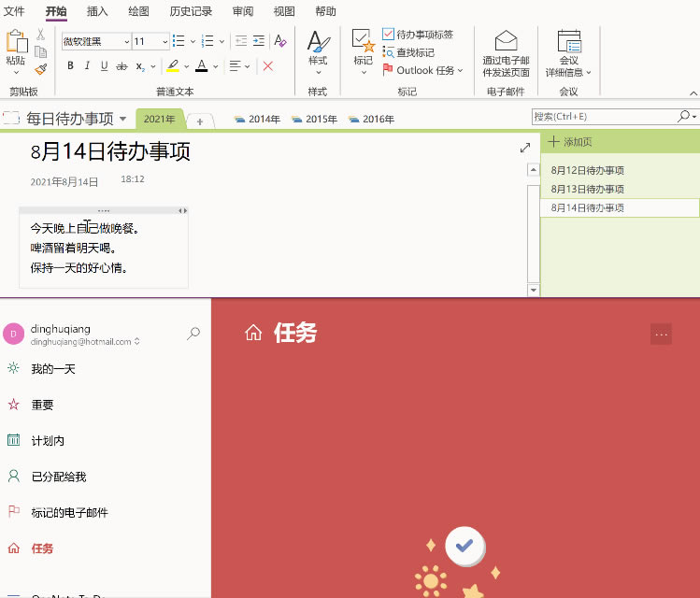Click the home icon beside 任务 title
Image resolution: width=700 pixels, height=598 pixels.
[253, 333]
